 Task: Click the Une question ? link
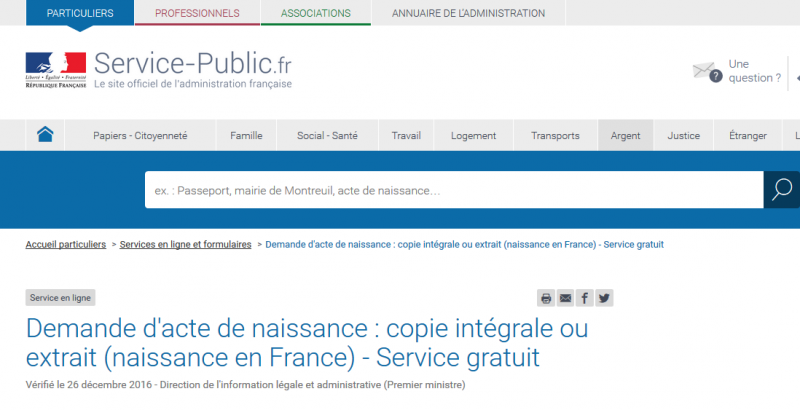(x=755, y=71)
